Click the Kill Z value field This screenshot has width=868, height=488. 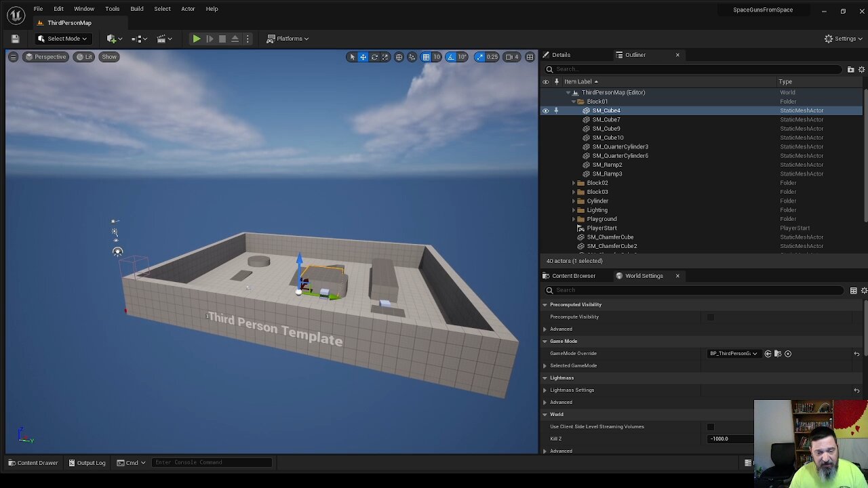pyautogui.click(x=731, y=439)
